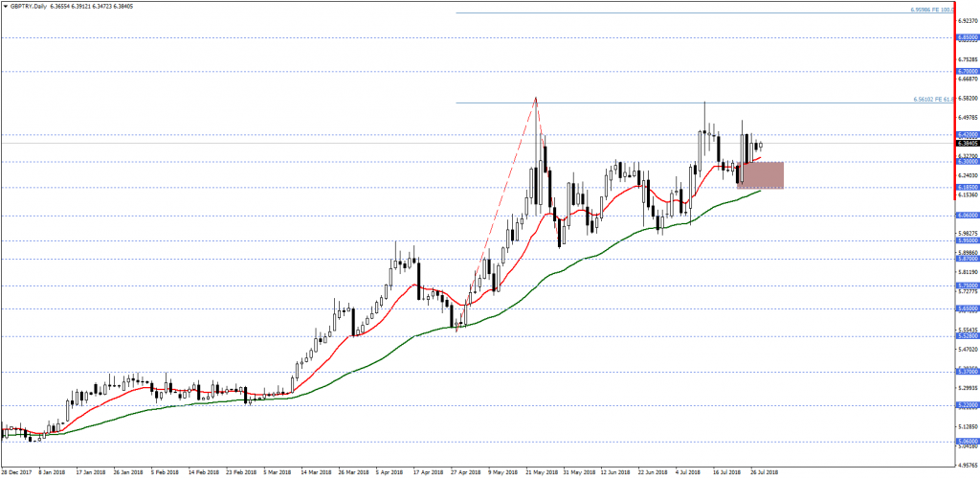Screen dimensions: 980x479
Task: Click the 5.22000 price level label
Action: click(x=967, y=405)
